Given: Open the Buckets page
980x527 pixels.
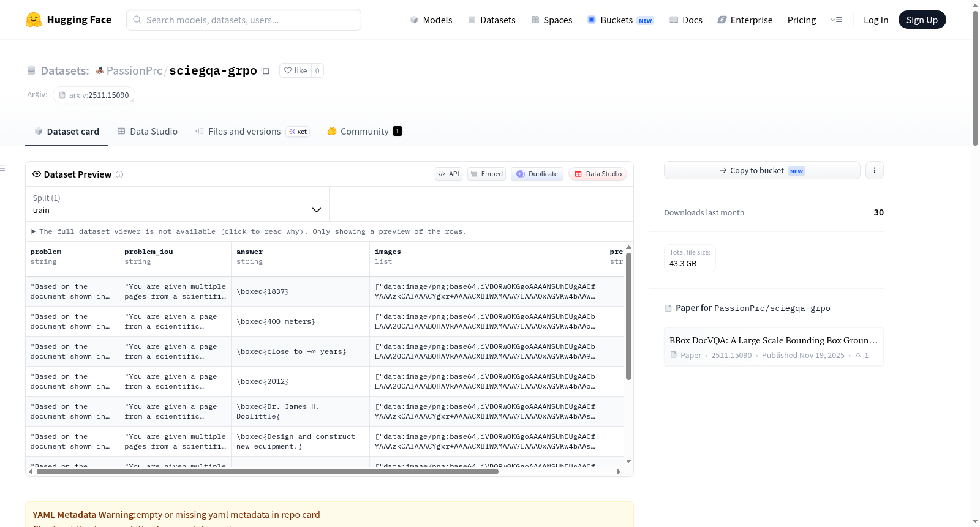Looking at the screenshot, I should pos(620,20).
